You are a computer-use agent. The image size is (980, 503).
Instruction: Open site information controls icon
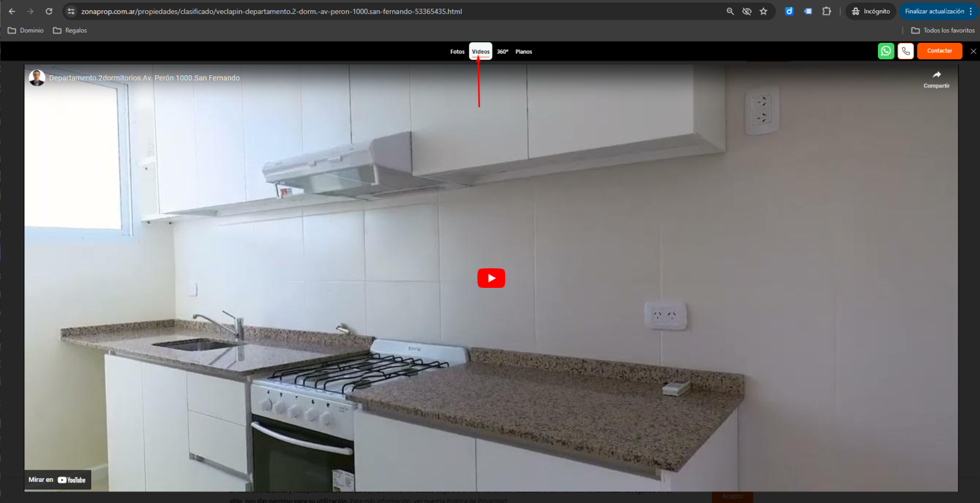tap(71, 11)
